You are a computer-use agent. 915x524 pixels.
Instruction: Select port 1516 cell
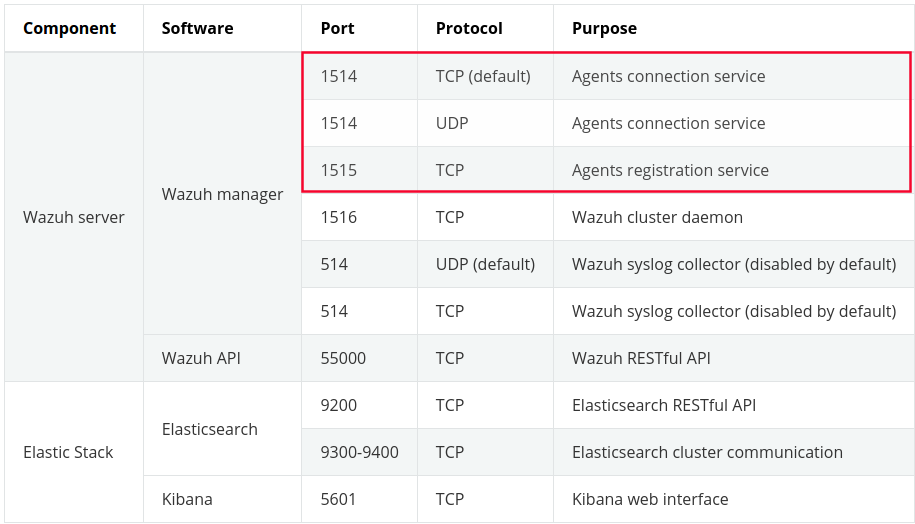(x=339, y=217)
